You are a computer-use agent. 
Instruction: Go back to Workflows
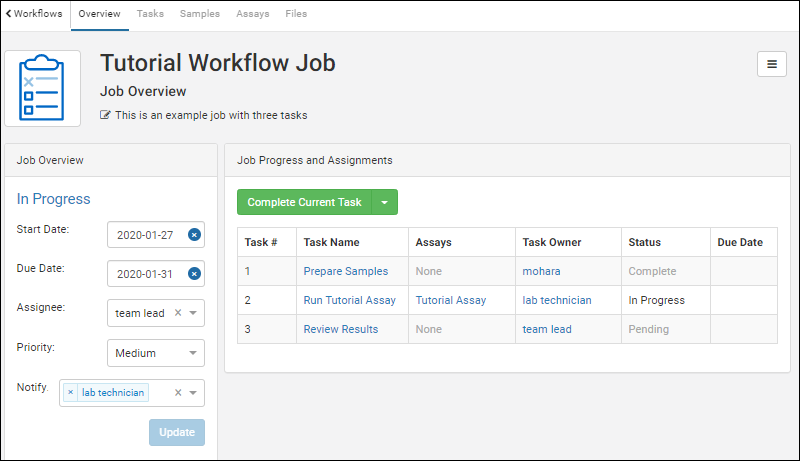[x=33, y=14]
